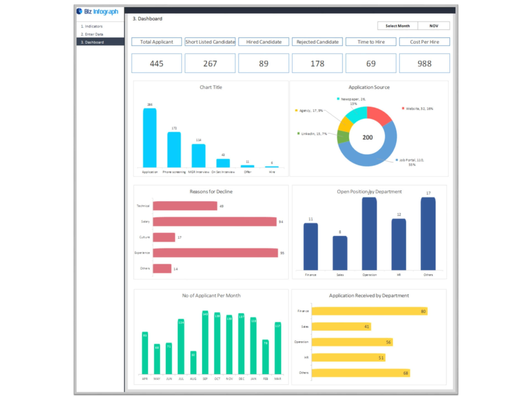Open the NOV month selector
The width and height of the screenshot is (532, 399).
coord(434,26)
